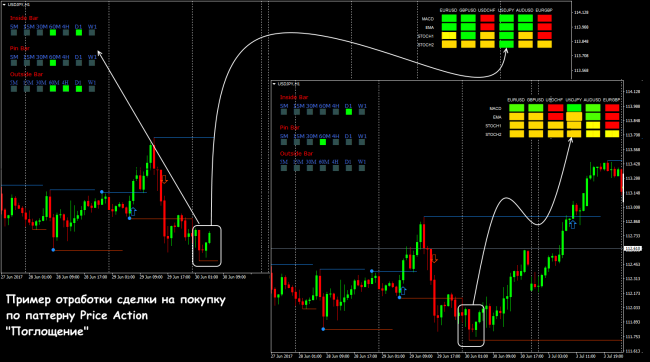Toggle the W1 Outside Bar box in the right chart
Viewport: 650px width, 362px height.
pyautogui.click(x=362, y=168)
